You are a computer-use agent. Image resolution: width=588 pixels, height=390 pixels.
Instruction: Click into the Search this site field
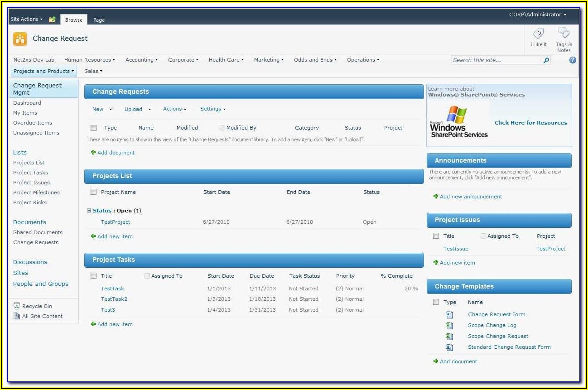[x=495, y=60]
